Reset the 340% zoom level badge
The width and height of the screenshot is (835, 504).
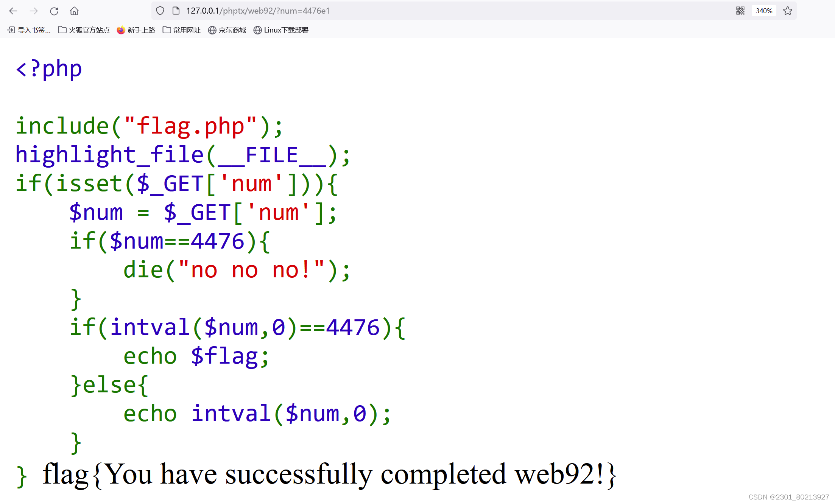click(x=764, y=11)
